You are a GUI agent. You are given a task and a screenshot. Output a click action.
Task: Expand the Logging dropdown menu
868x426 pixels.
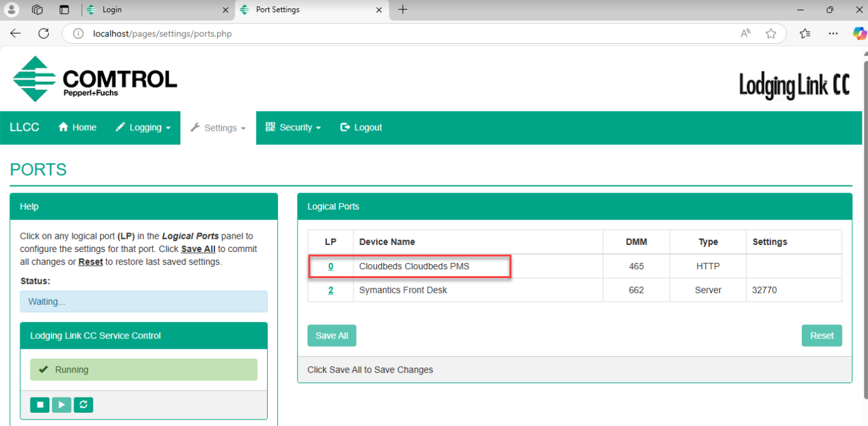[x=143, y=128]
